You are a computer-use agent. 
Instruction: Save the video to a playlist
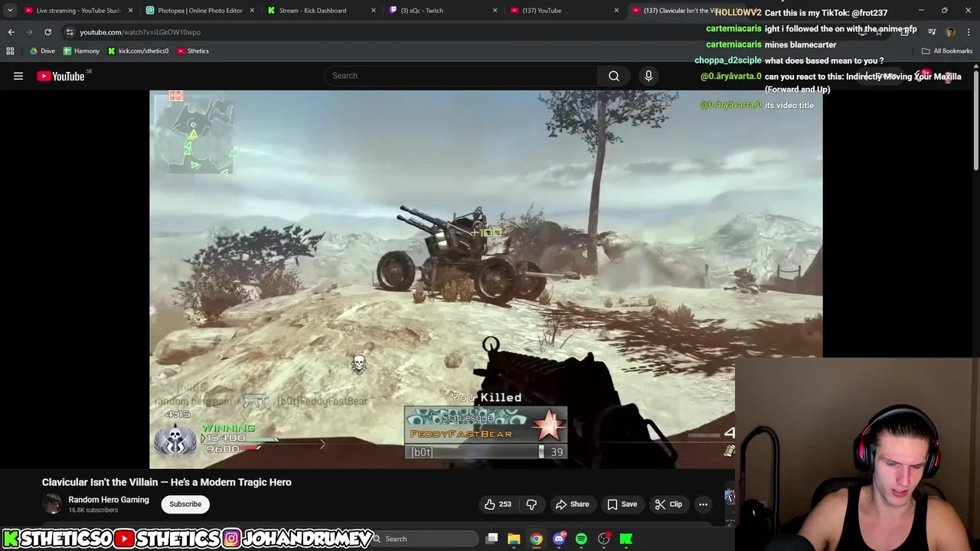click(622, 504)
